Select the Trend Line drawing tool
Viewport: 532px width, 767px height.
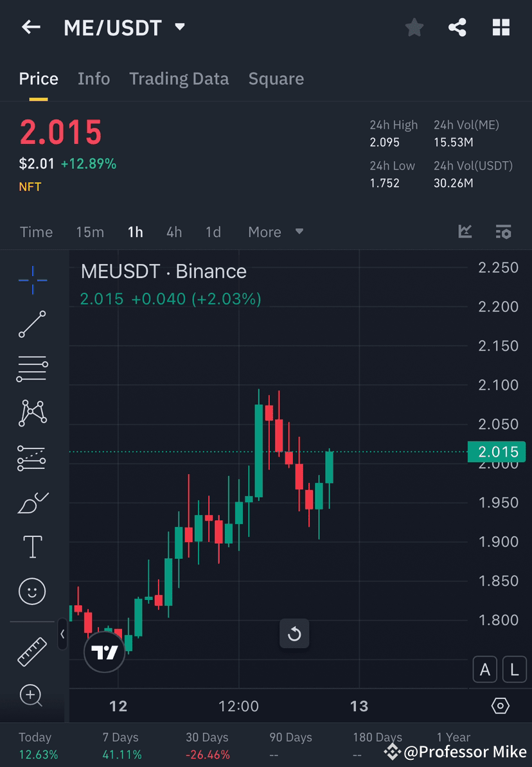[x=32, y=324]
